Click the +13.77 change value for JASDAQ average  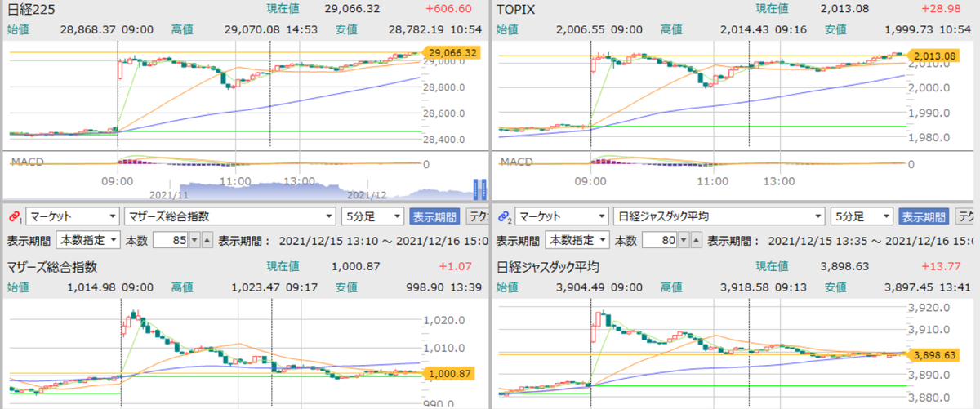(x=942, y=266)
